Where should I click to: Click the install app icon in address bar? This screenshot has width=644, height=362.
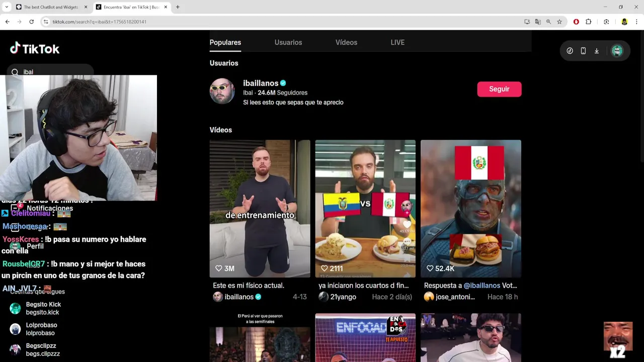pyautogui.click(x=527, y=22)
